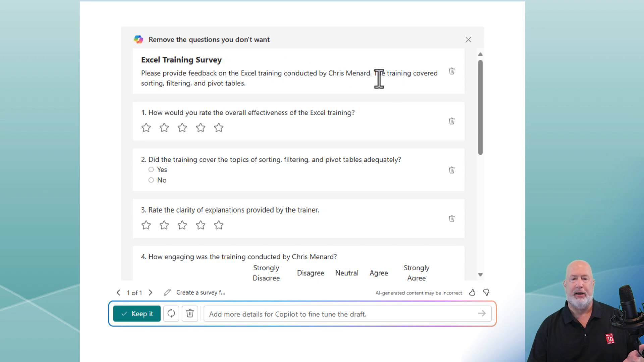Give thumbs up feedback
This screenshot has height=362, width=644.
tap(472, 293)
